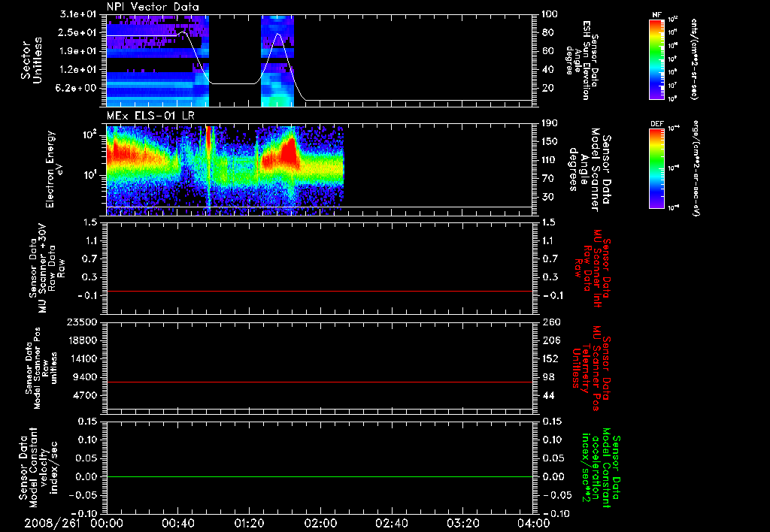Image resolution: width=770 pixels, height=532 pixels.
Task: Select the 9400 scanner position tick
Action: point(85,377)
